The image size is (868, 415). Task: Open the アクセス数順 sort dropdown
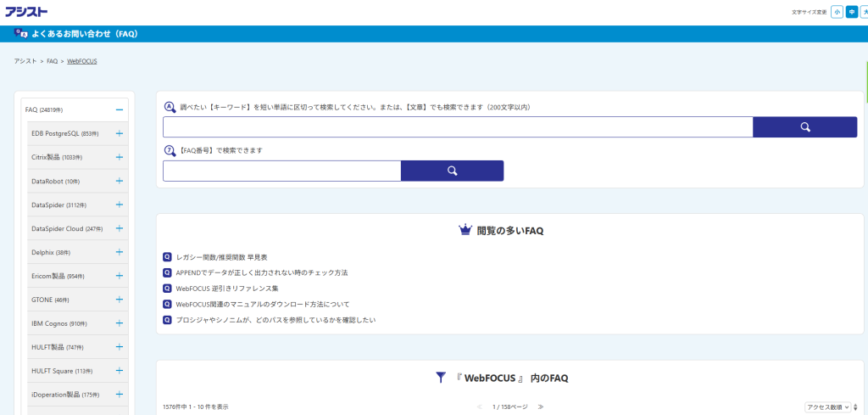coord(828,407)
